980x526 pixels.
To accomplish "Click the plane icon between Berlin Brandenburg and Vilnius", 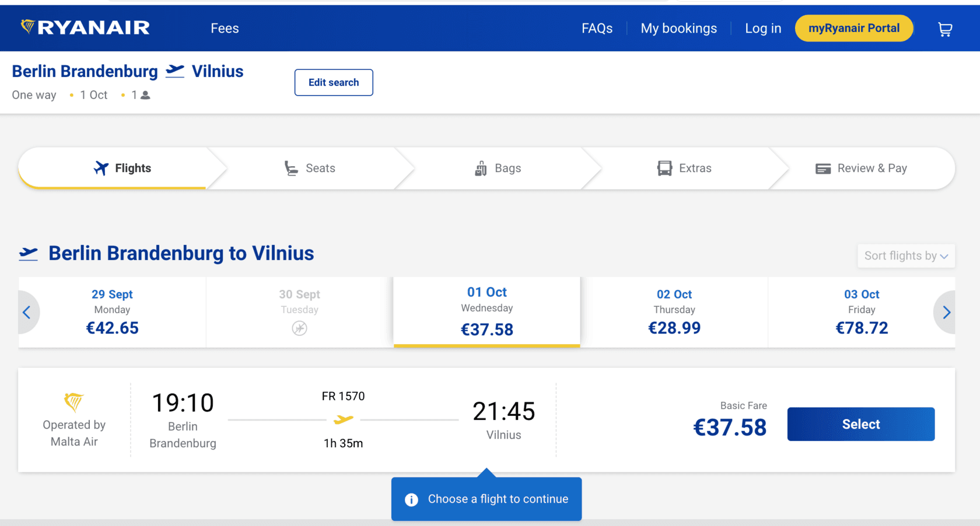I will coord(175,71).
